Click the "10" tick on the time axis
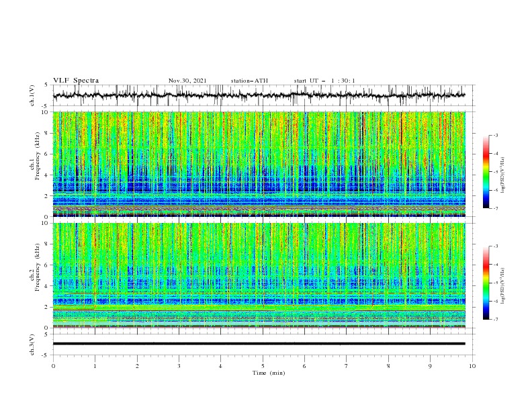This screenshot has height=411, width=532. click(x=472, y=366)
